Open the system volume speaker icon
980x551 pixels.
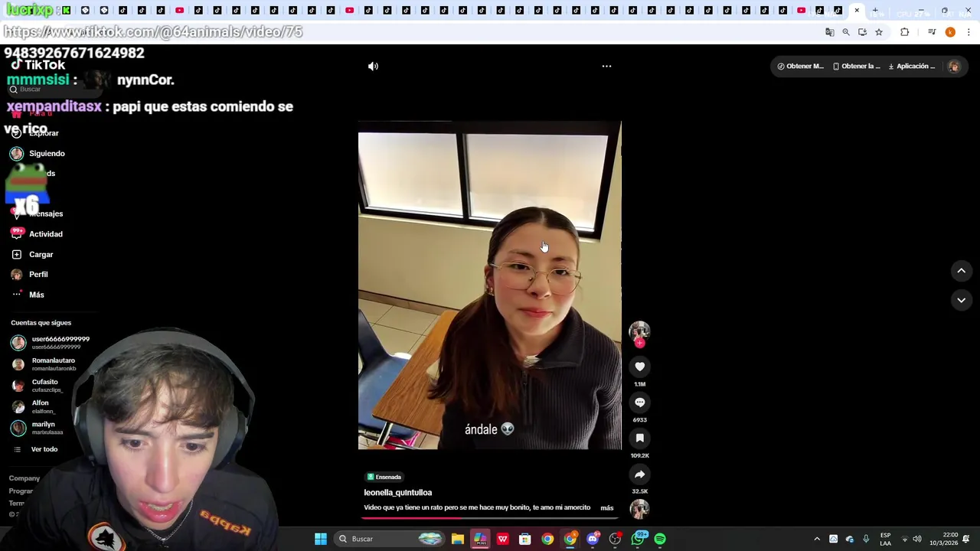tap(917, 539)
